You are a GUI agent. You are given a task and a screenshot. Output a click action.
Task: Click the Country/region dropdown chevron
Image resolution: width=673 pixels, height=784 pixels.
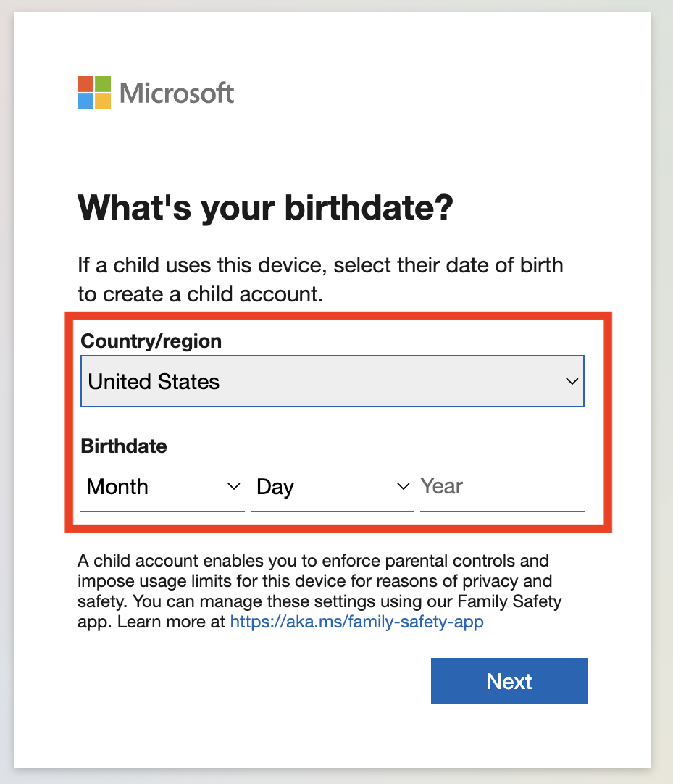[572, 381]
